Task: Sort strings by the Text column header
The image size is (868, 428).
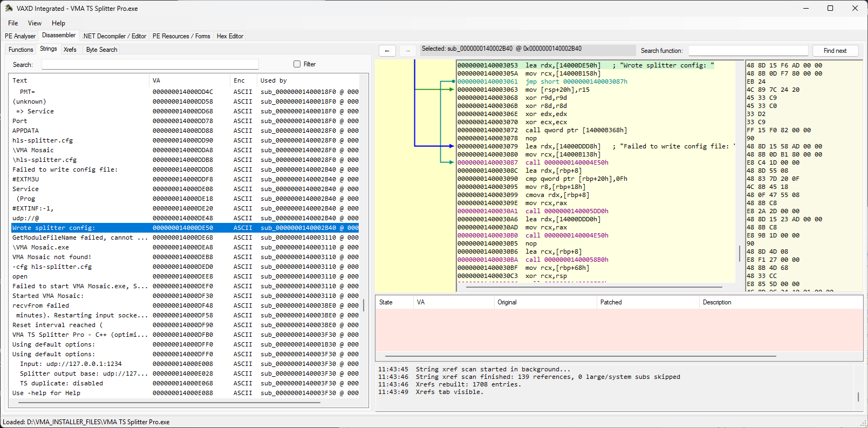Action: point(80,80)
